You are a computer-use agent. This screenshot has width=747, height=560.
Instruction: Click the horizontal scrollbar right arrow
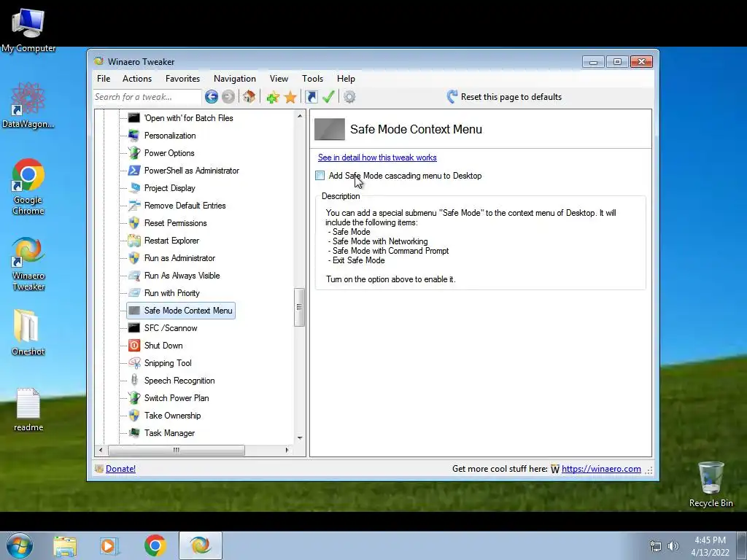click(x=287, y=450)
